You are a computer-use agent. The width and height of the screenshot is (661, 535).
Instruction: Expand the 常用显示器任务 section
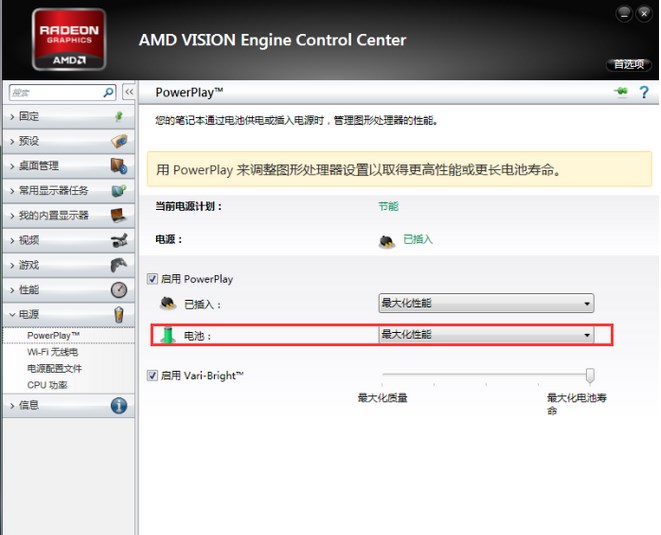click(68, 191)
